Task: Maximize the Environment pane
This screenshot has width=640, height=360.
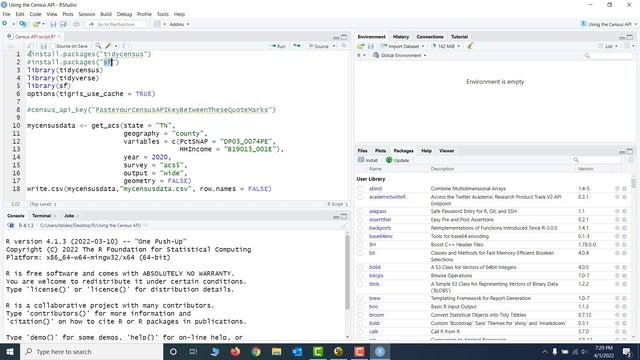Action: pos(630,37)
